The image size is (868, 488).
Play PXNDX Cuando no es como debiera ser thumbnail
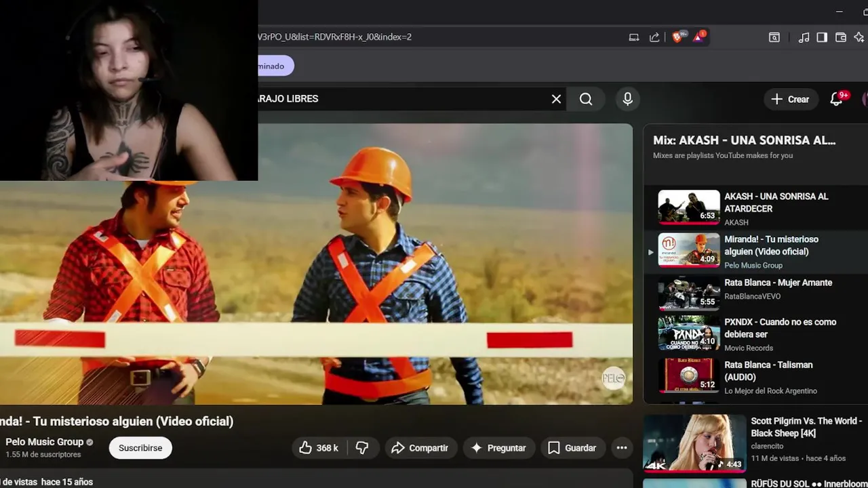(x=689, y=333)
